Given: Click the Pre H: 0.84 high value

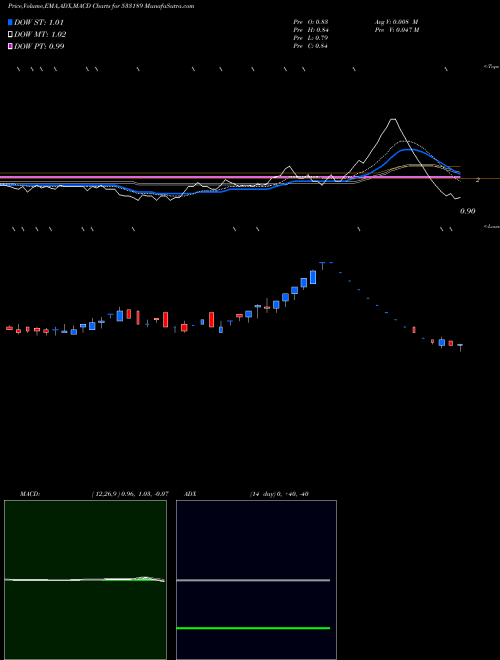Looking at the screenshot, I should click(311, 30).
